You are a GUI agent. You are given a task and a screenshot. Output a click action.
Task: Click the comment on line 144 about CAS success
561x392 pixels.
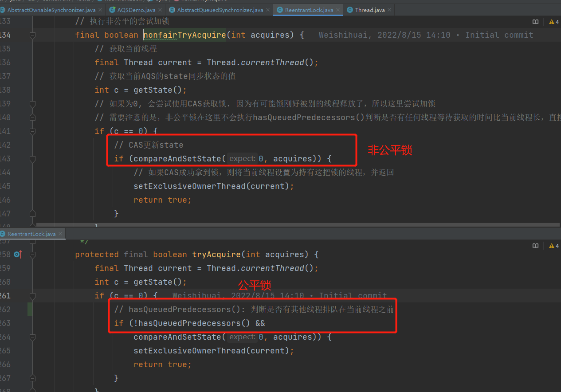click(x=263, y=172)
